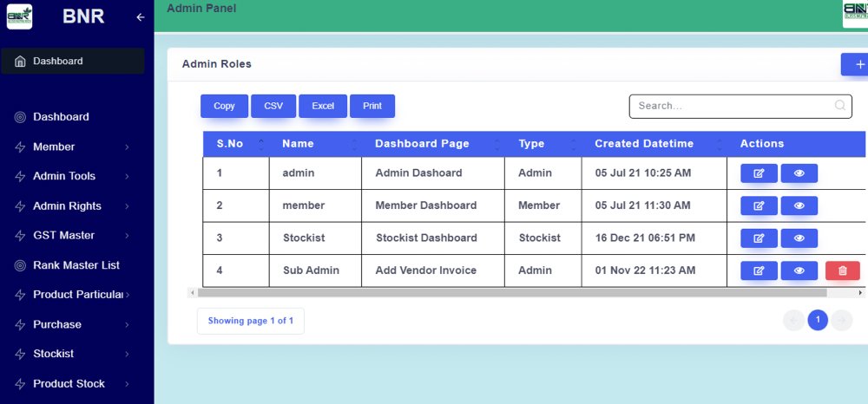This screenshot has height=404, width=868.
Task: Click the BNR logo in sidebar
Action: click(20, 16)
